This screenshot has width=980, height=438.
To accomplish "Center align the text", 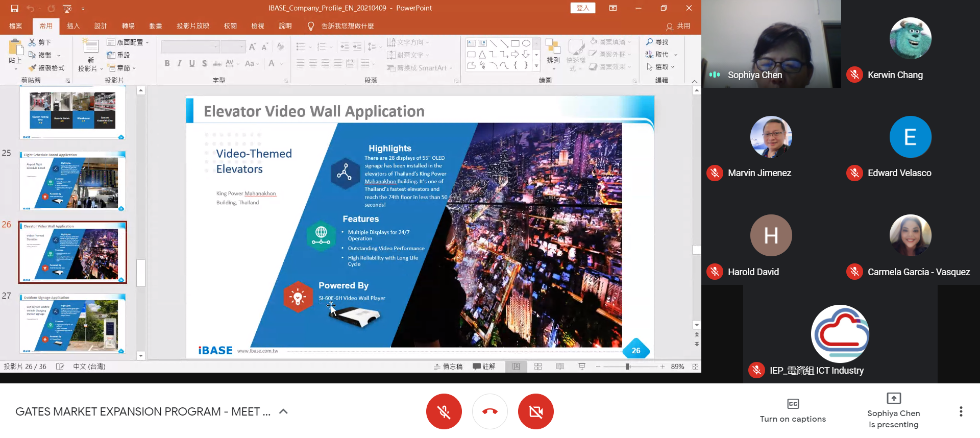I will click(313, 63).
